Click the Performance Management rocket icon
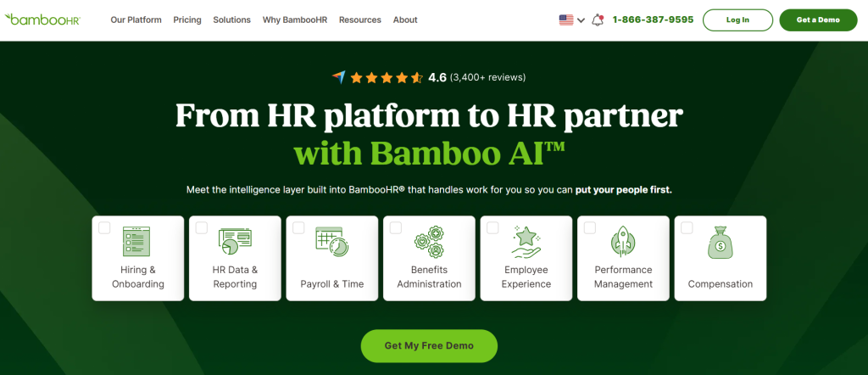 (x=623, y=242)
